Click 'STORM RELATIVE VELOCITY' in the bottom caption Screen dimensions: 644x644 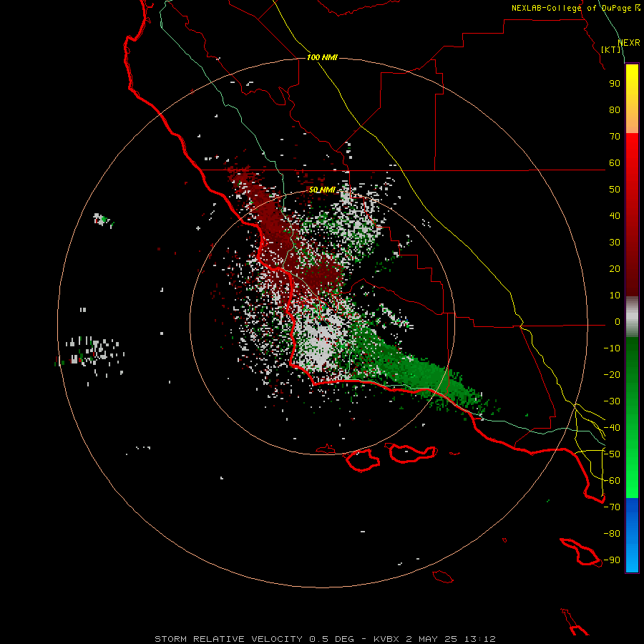tap(229, 639)
